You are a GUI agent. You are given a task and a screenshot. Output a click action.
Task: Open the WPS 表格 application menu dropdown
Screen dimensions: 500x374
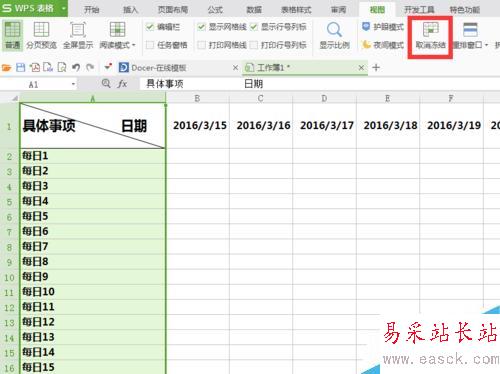pyautogui.click(x=63, y=8)
